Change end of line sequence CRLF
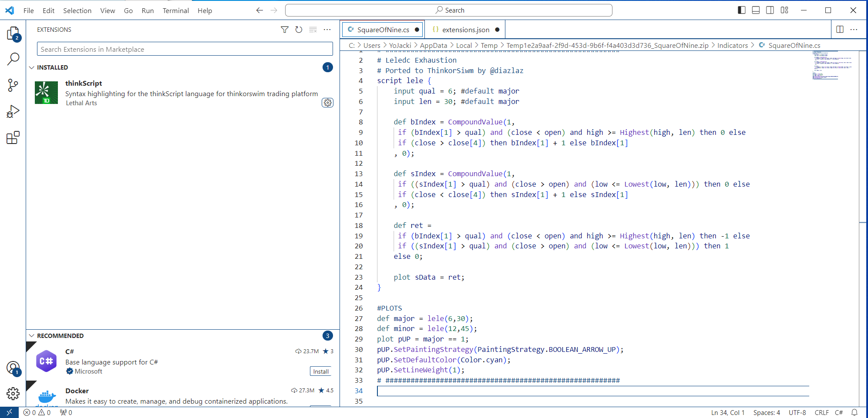This screenshot has width=868, height=418. 822,412
